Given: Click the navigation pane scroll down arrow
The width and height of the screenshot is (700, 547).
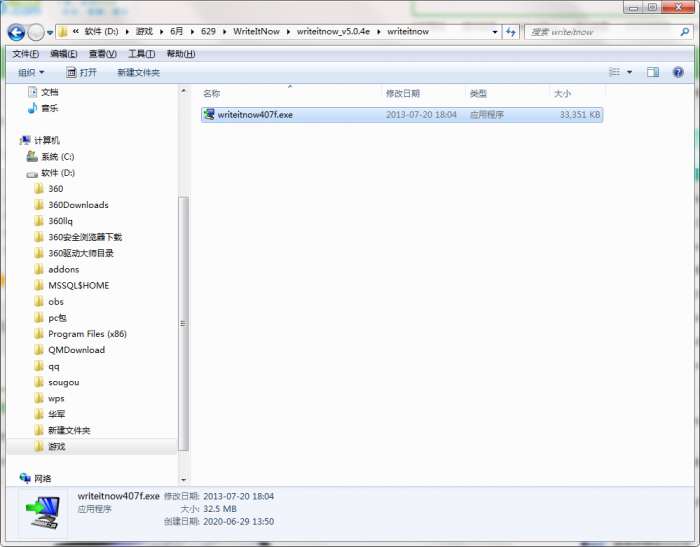Looking at the screenshot, I should click(183, 480).
